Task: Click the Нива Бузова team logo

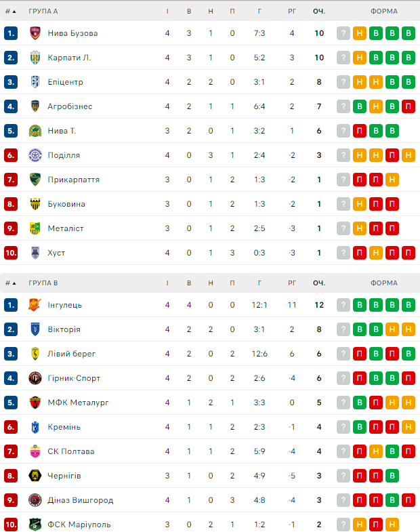Action: tap(35, 33)
